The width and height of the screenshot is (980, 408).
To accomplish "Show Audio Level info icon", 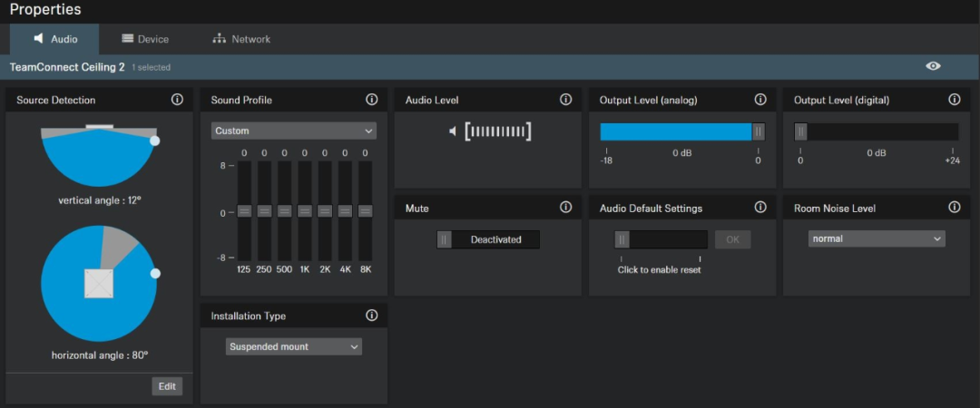I will click(x=566, y=100).
